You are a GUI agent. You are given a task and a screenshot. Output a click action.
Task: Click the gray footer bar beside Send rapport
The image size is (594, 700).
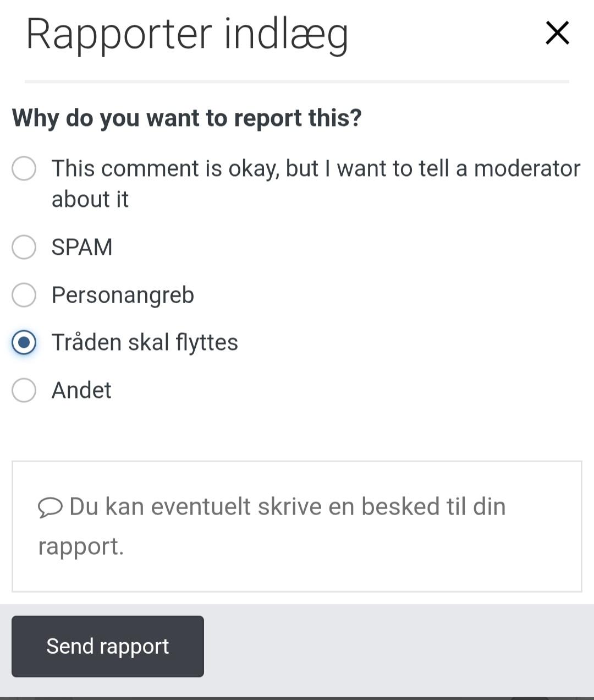tap(396, 646)
